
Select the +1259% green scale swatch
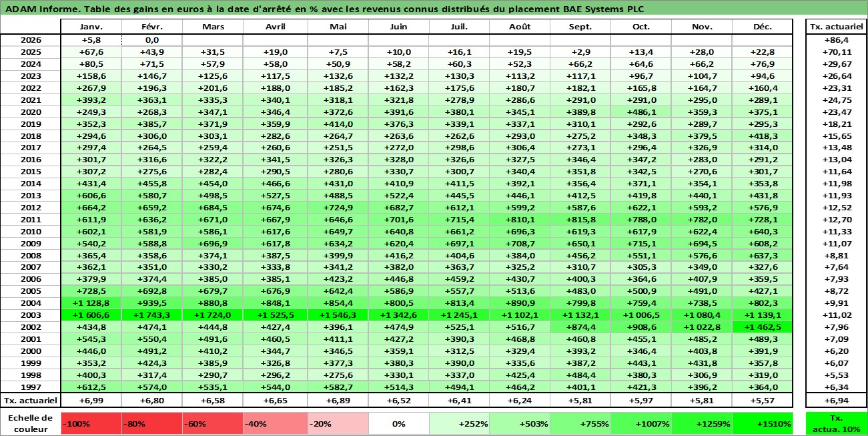701,423
